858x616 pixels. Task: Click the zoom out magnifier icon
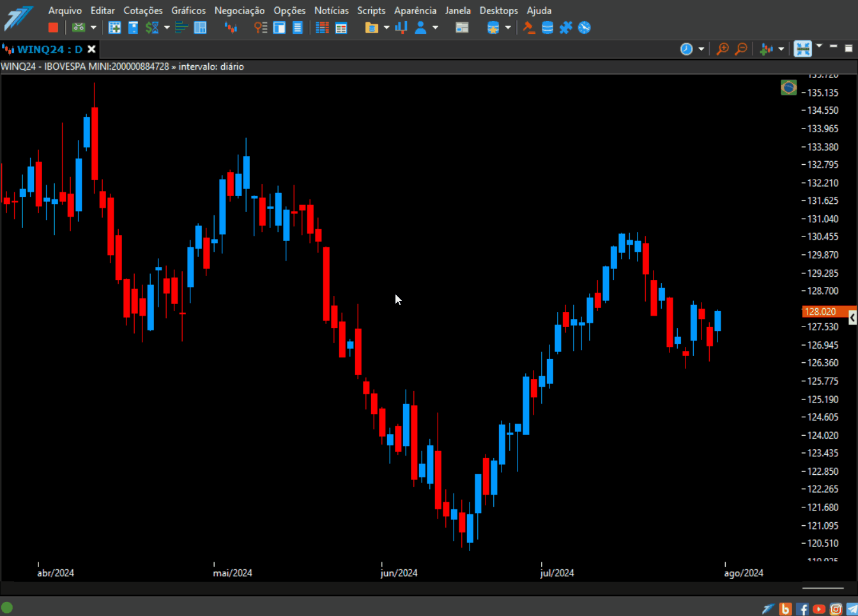(x=741, y=49)
